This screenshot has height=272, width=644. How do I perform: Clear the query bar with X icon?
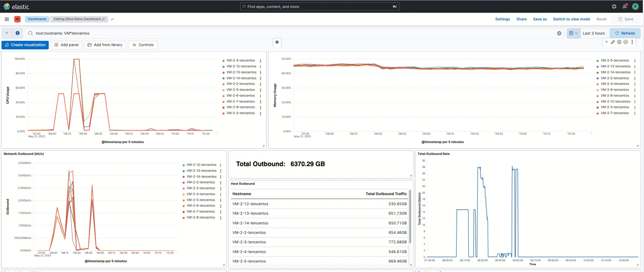[x=559, y=33]
